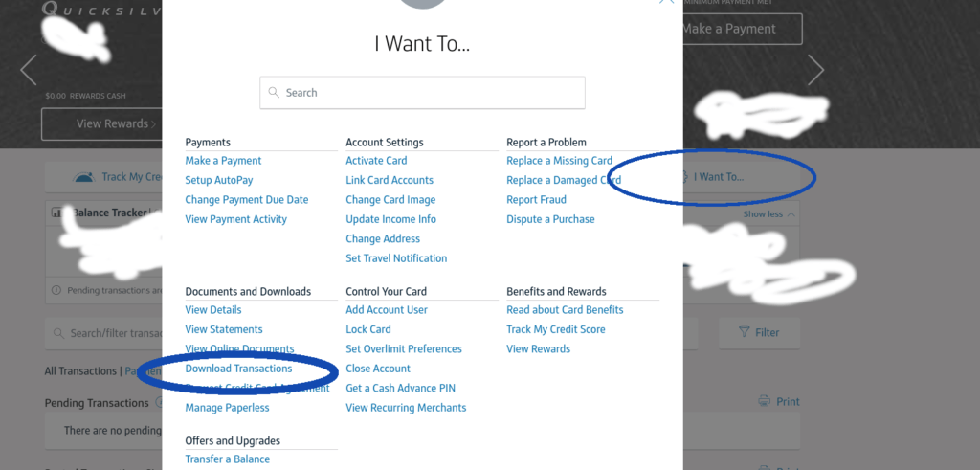Open View Details link
The image size is (980, 470).
coord(213,310)
